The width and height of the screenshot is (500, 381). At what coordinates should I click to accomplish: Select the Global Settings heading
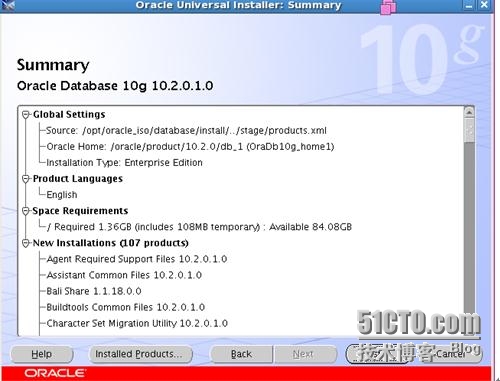(69, 115)
